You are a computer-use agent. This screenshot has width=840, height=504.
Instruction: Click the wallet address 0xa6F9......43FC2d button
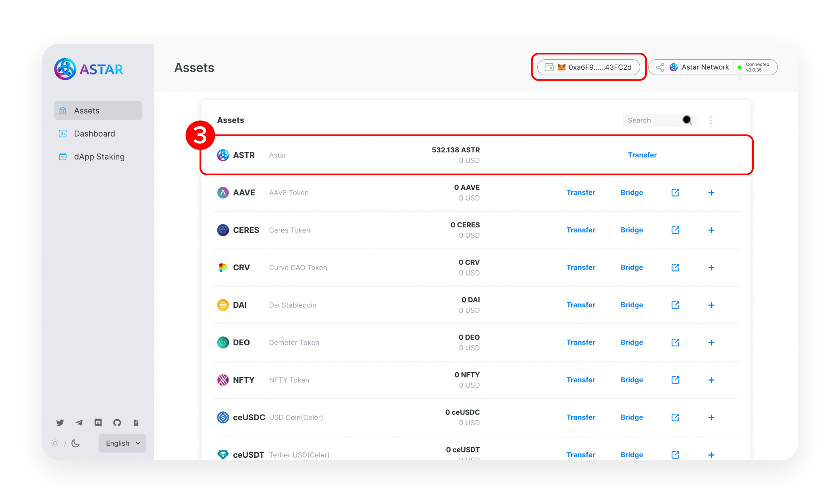pos(588,67)
